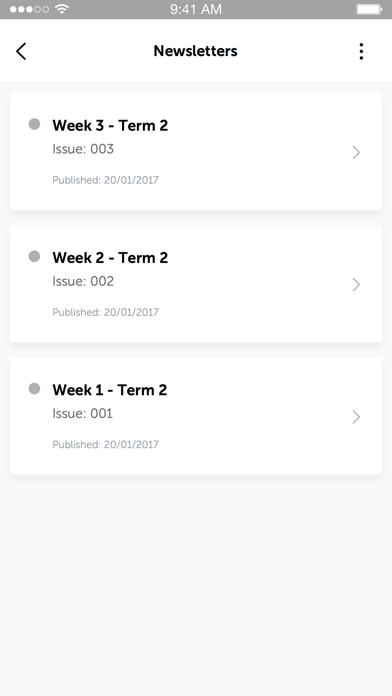This screenshot has width=392, height=696.
Task: Expand Week 1 newsletter via chevron
Action: click(x=356, y=417)
